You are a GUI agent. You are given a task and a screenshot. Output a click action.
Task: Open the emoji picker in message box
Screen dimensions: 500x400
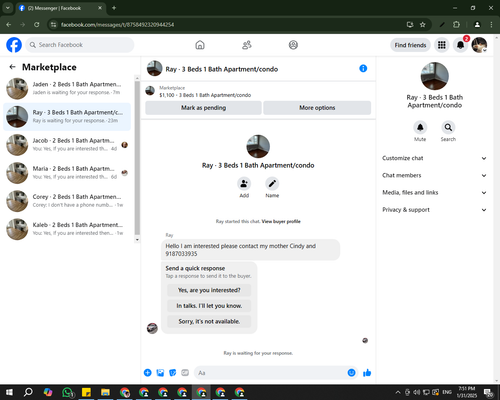351,373
